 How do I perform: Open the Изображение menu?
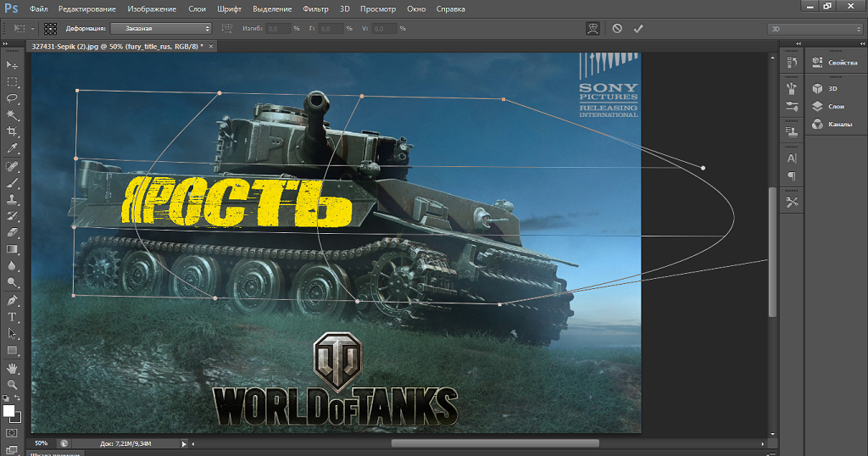pos(152,8)
